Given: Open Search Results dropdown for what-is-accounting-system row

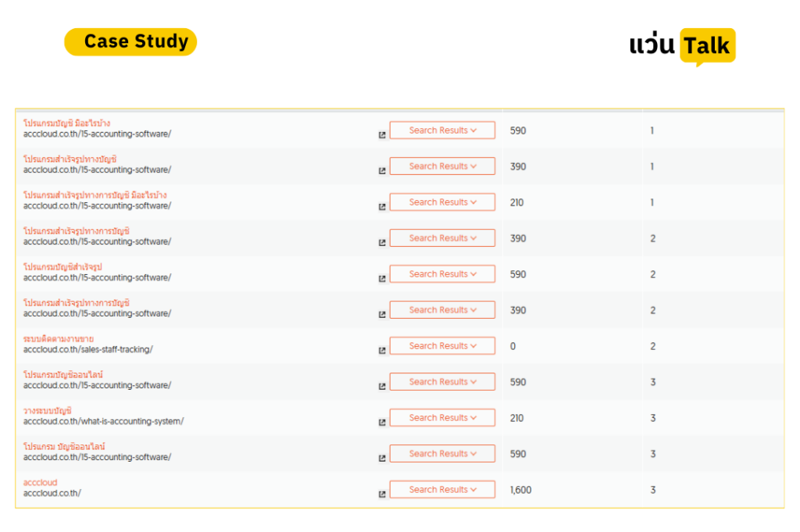Looking at the screenshot, I should tap(442, 418).
